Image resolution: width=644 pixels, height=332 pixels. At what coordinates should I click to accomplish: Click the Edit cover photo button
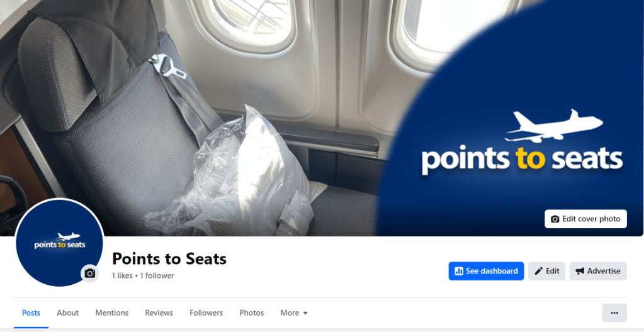585,219
